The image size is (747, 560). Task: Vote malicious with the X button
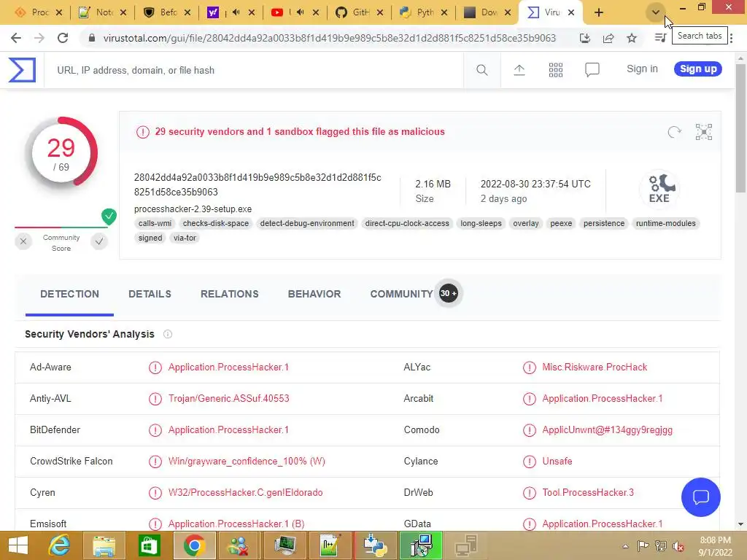[x=23, y=241]
